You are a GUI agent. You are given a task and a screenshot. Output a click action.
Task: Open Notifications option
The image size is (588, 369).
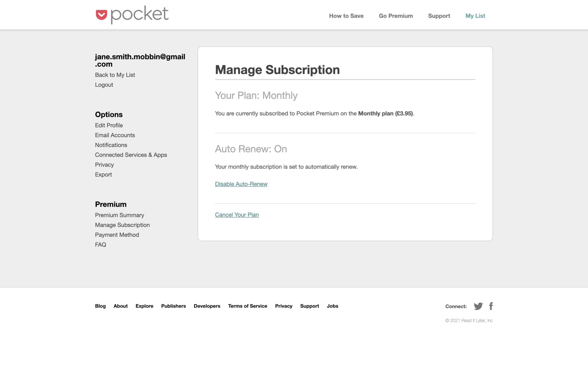click(111, 145)
